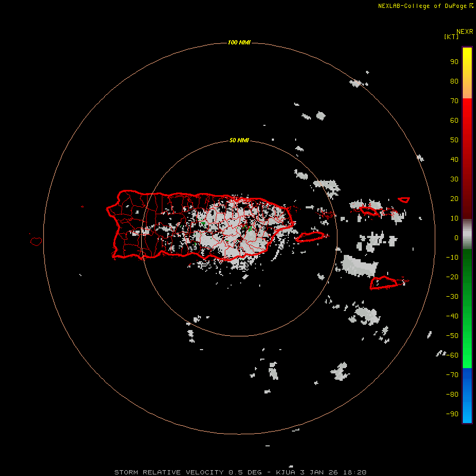This screenshot has height=476, width=476.
Task: Click the positive 90 scale value
Action: 454,62
